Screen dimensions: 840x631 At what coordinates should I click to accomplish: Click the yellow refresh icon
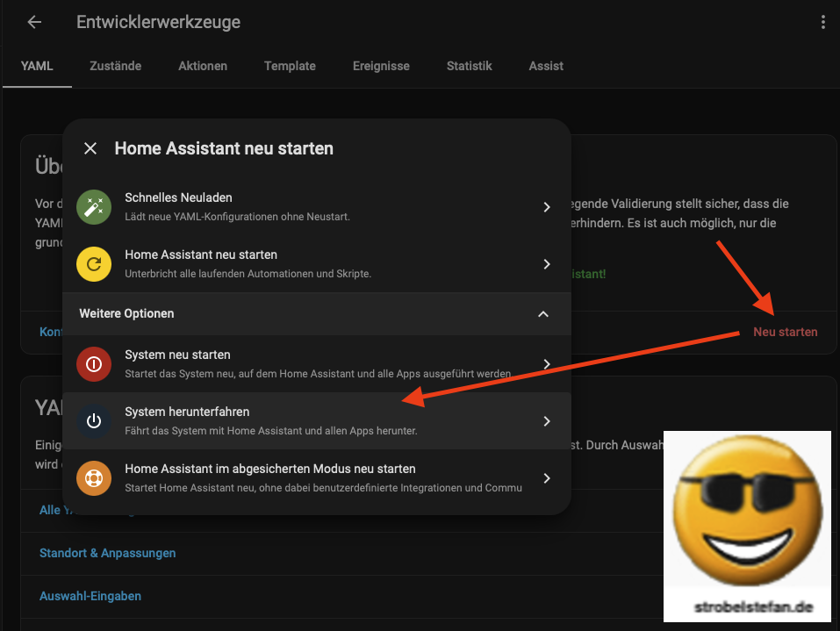click(x=94, y=264)
